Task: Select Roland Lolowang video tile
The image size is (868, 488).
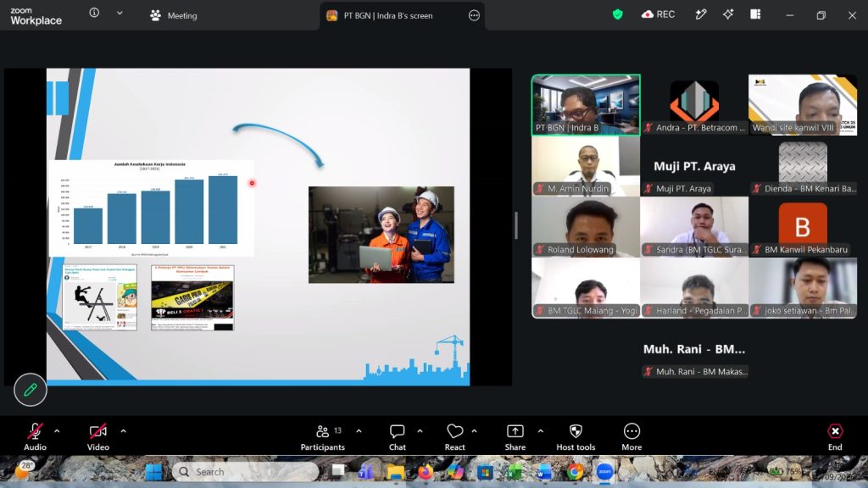Action: [x=586, y=227]
